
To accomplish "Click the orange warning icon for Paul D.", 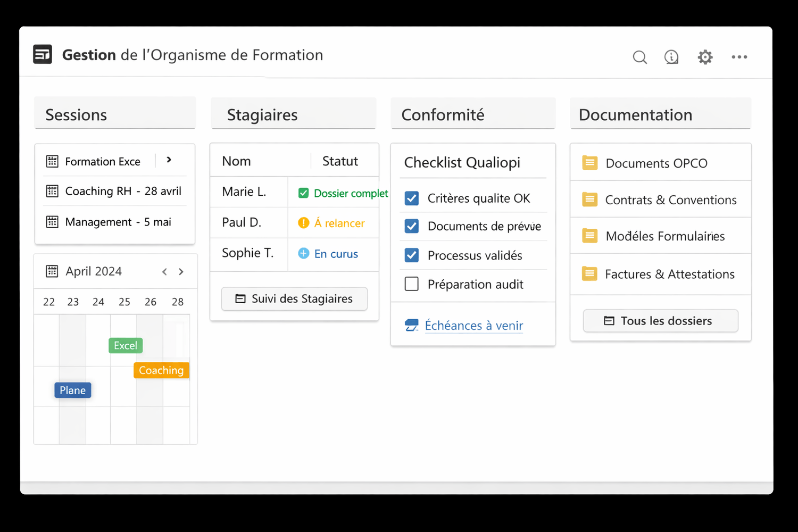I will tap(304, 223).
